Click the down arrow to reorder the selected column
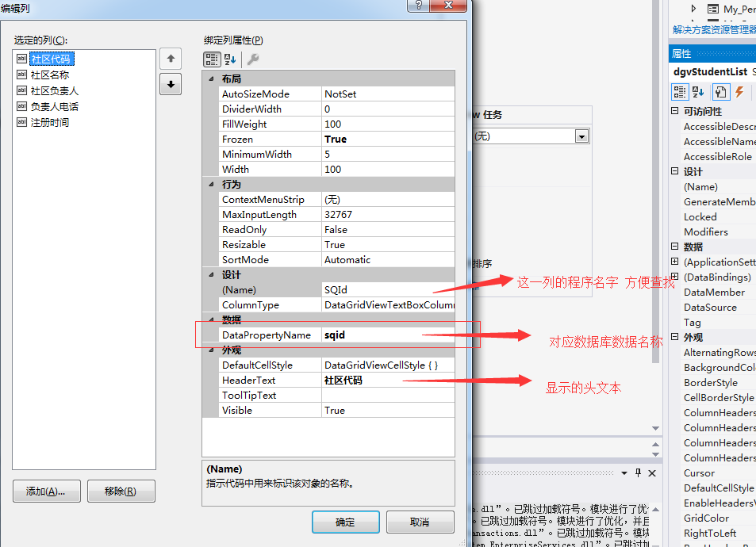Image resolution: width=756 pixels, height=547 pixels. pyautogui.click(x=170, y=84)
